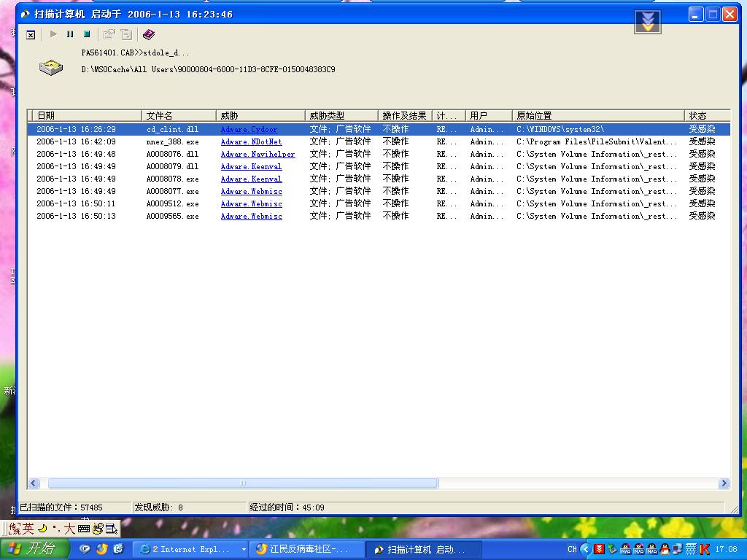
Task: Open the Adware.Navihelper threat link
Action: [258, 154]
